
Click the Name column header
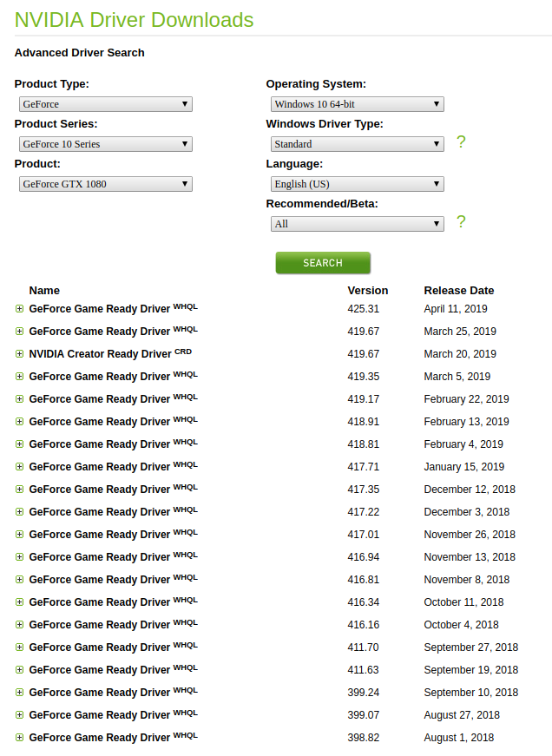[44, 290]
